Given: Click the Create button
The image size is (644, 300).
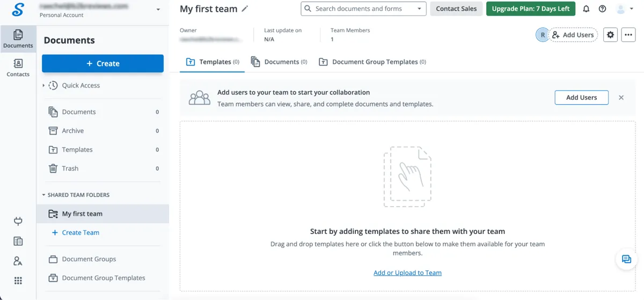Looking at the screenshot, I should [x=103, y=63].
